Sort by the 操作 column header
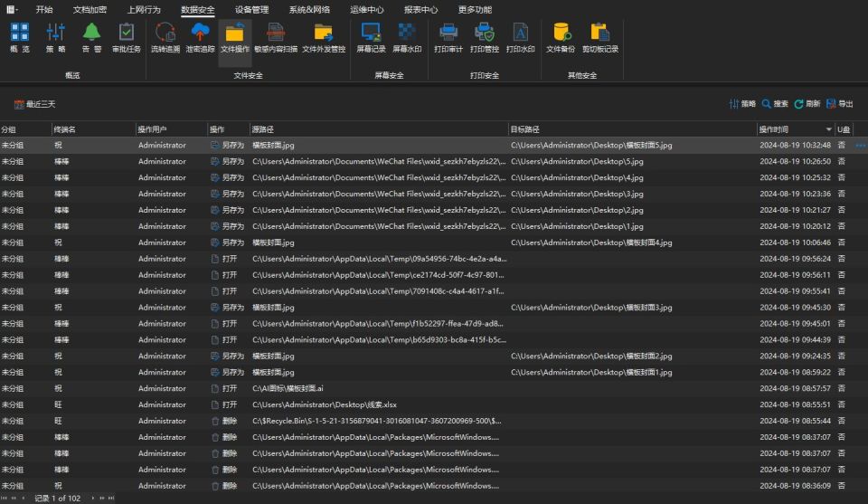 pos(228,129)
